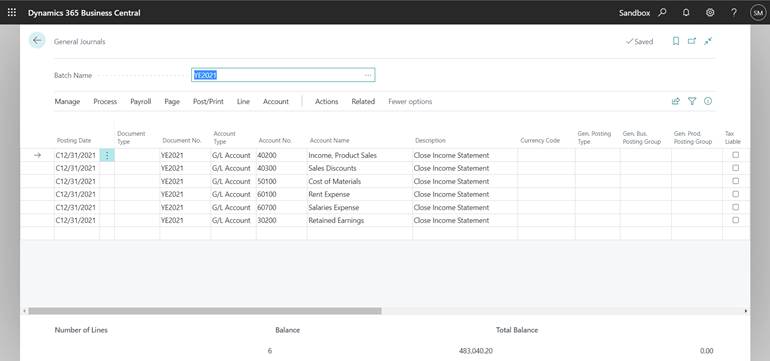
Task: Toggle the filter pane icon
Action: coord(692,101)
